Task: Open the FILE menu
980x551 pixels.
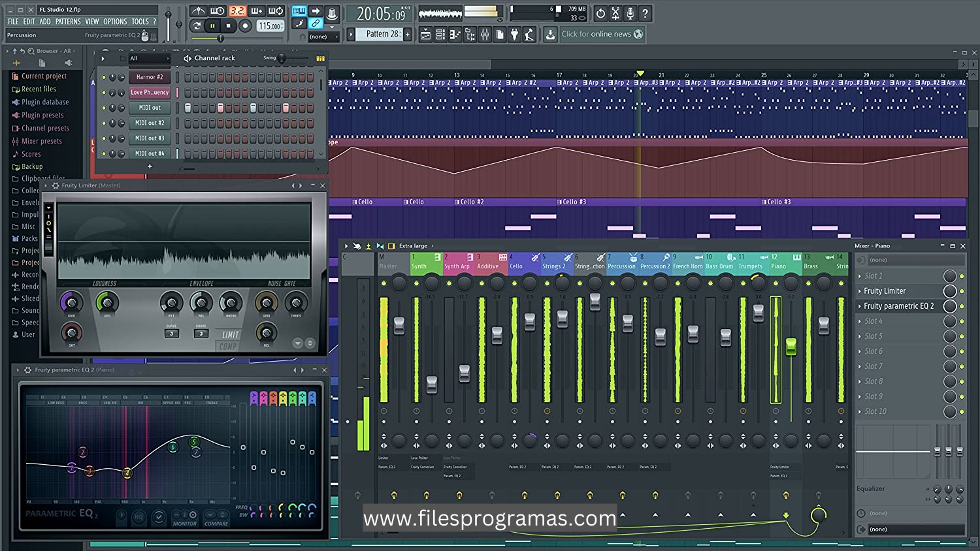Action: [13, 22]
